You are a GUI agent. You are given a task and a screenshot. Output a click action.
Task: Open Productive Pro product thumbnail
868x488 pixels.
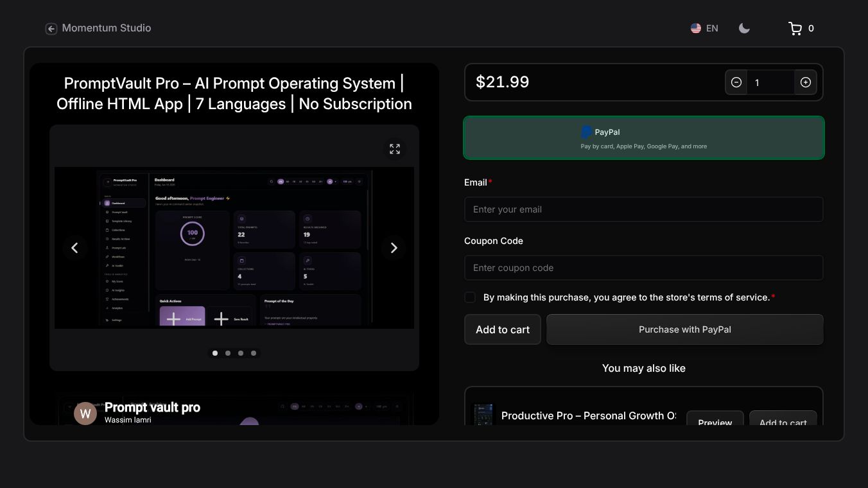click(483, 414)
